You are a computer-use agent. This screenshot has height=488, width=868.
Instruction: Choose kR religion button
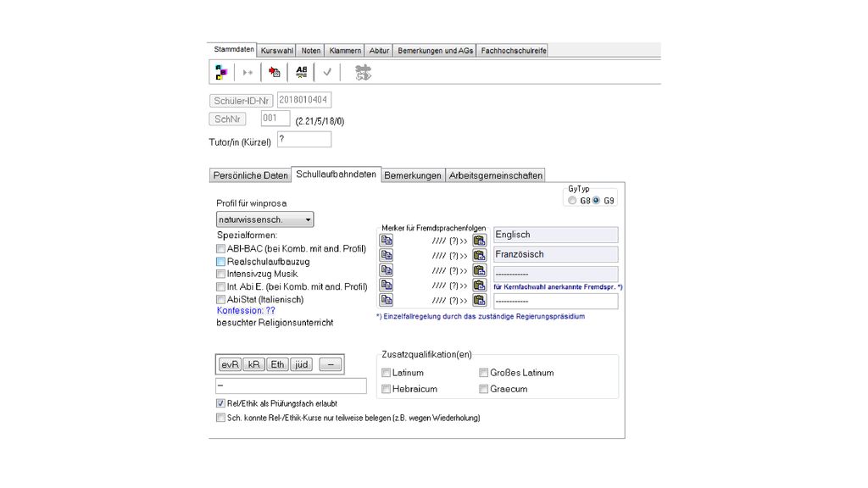pos(253,364)
